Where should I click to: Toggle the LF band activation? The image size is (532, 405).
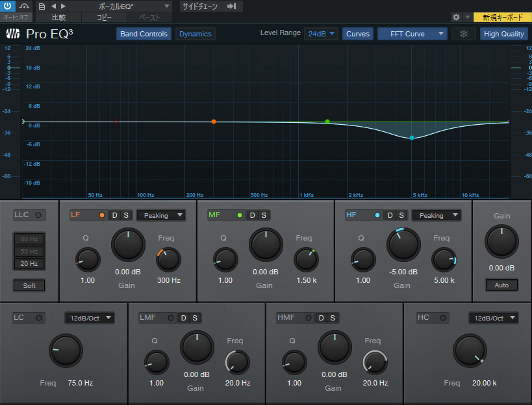click(x=102, y=215)
